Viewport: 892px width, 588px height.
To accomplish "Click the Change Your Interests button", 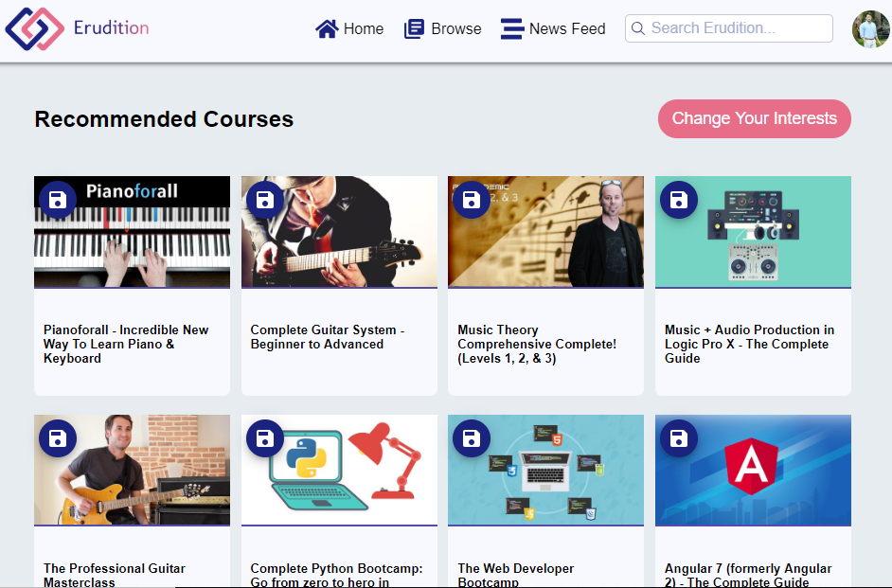I will [754, 118].
